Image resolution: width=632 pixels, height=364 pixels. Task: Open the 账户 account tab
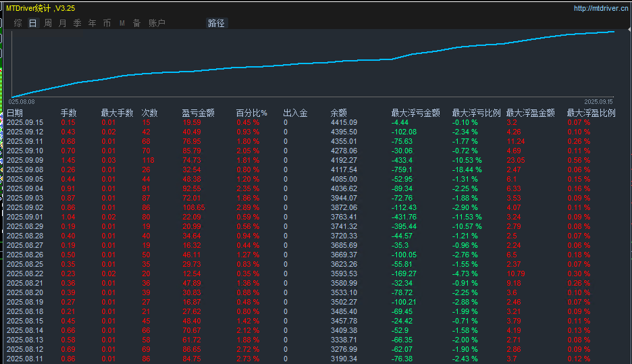tap(157, 23)
